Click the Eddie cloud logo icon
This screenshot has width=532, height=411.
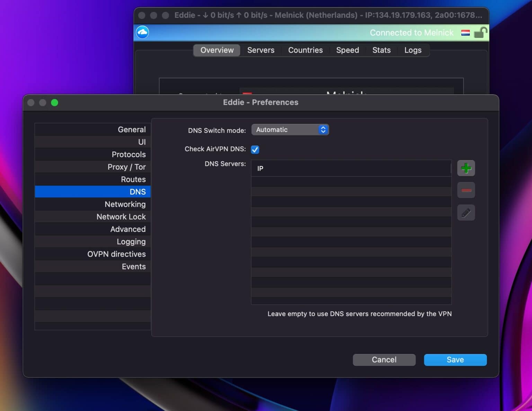coord(142,32)
